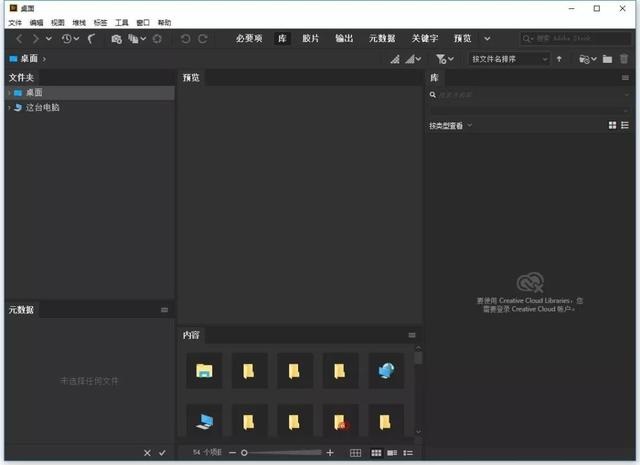Switch libraries panel to list view icon
Image resolution: width=640 pixels, height=465 pixels.
click(x=625, y=125)
